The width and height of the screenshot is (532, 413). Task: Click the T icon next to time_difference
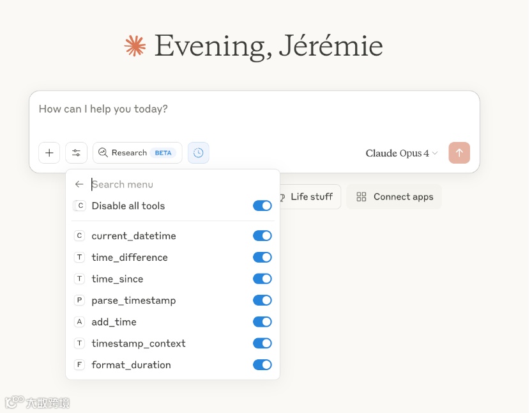coord(79,257)
